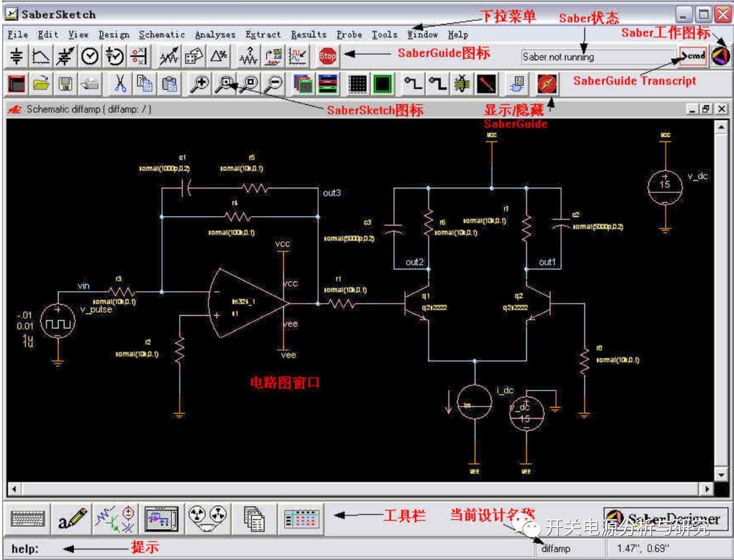Click the Saber work icon in the top corner
This screenshot has width=734, height=560.
pyautogui.click(x=721, y=56)
